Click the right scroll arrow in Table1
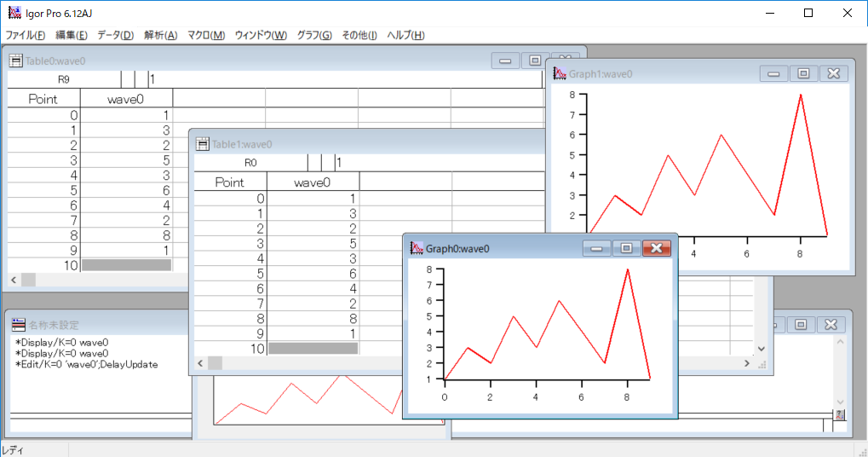Image resolution: width=868 pixels, height=457 pixels. [x=747, y=363]
